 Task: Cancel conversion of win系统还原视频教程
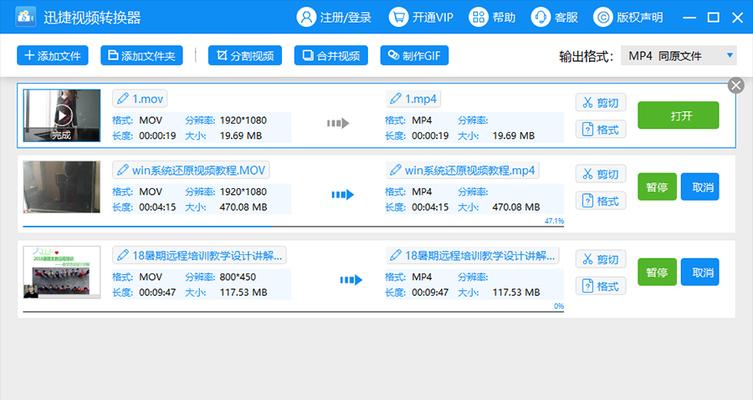700,187
